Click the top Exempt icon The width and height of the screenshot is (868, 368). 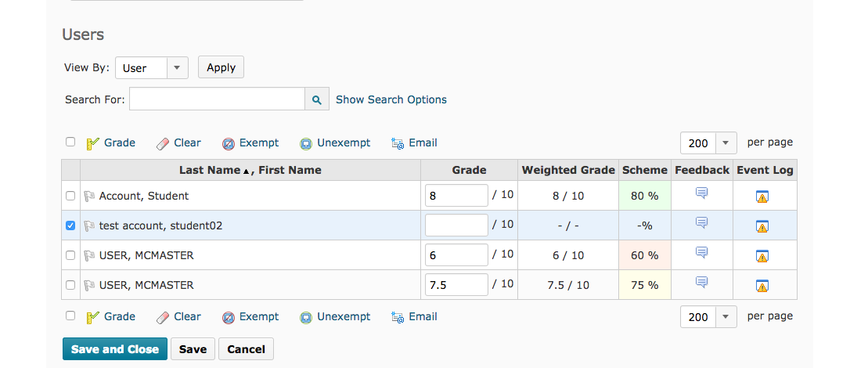point(229,143)
